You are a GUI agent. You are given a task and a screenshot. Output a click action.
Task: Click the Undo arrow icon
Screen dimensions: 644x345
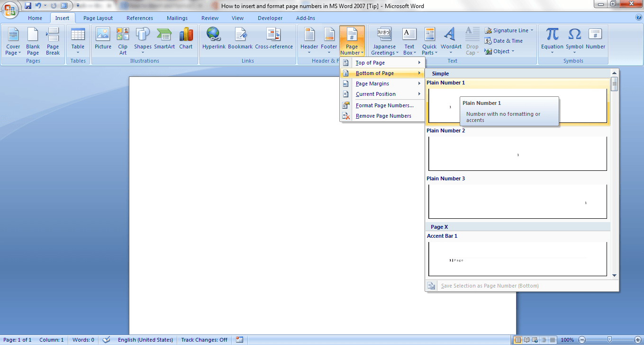pos(38,6)
